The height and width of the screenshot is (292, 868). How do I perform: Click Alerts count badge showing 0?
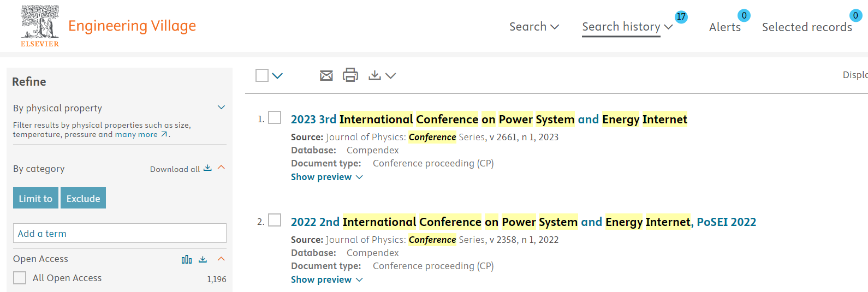(x=744, y=15)
